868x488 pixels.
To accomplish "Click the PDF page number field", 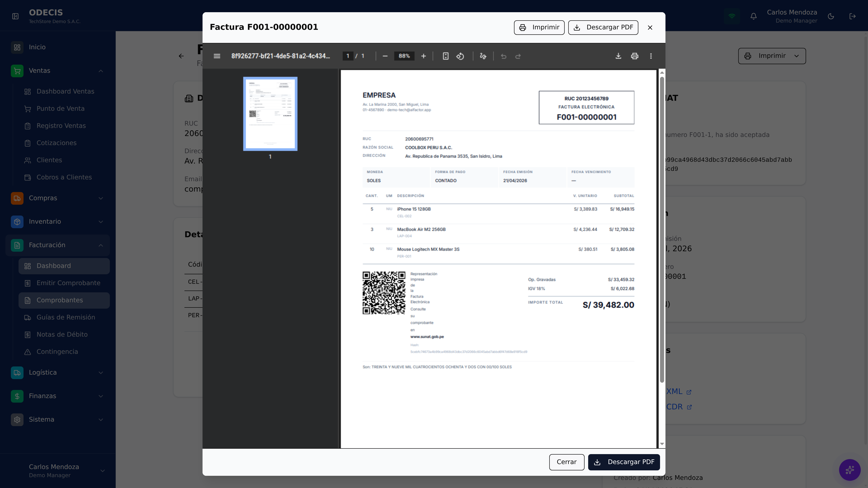I will pos(348,56).
